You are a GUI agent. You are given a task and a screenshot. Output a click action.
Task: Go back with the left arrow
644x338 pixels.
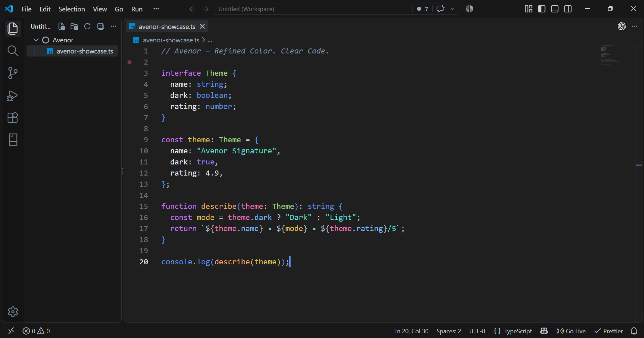click(192, 9)
